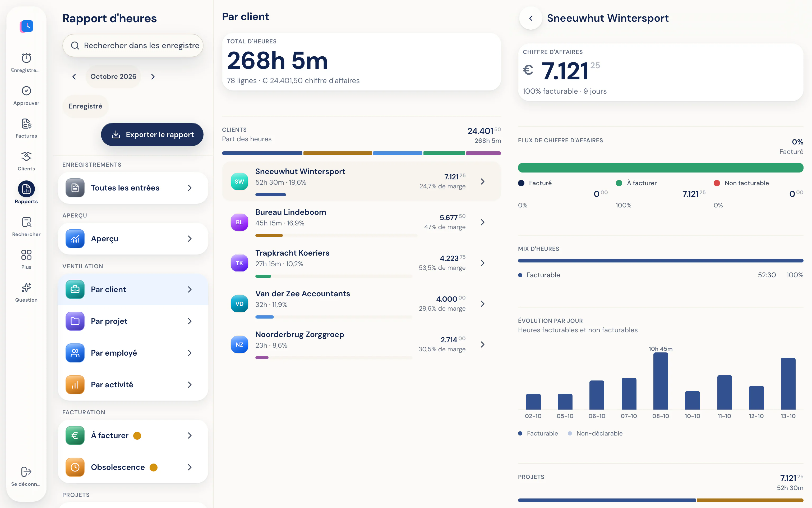This screenshot has height=508, width=812.
Task: Click the Aperçu chart icon
Action: click(75, 239)
